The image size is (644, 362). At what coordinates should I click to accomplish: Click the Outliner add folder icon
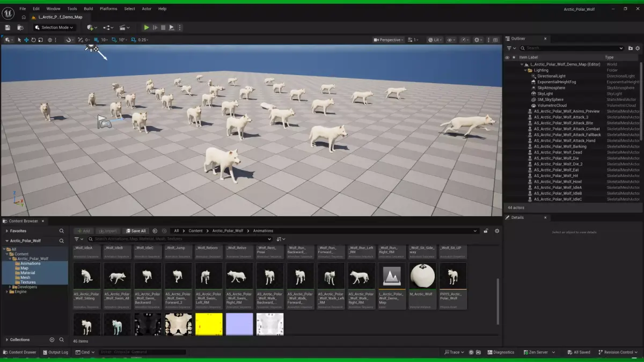tap(631, 48)
